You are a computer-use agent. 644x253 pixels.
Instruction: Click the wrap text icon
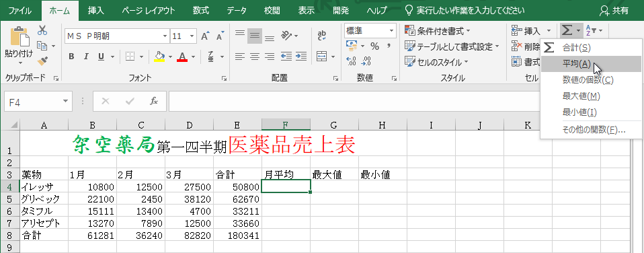pyautogui.click(x=322, y=36)
